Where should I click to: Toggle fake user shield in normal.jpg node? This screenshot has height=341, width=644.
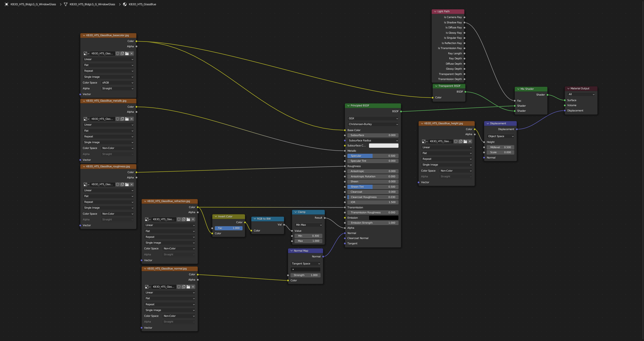pos(179,287)
